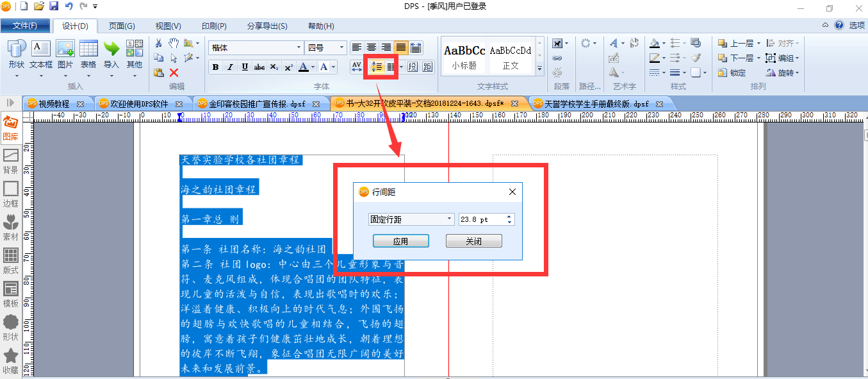This screenshot has height=379, width=868.
Task: Click the 关闭 button in dialog
Action: pos(474,241)
